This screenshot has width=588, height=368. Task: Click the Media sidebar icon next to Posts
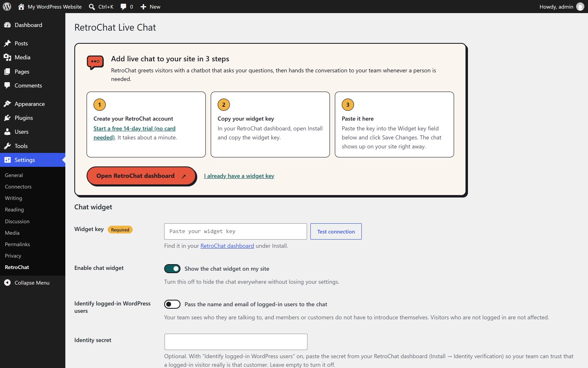click(7, 57)
